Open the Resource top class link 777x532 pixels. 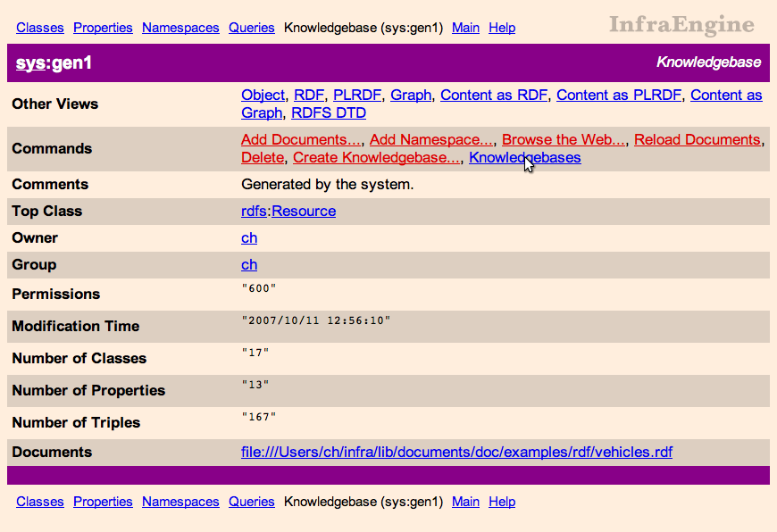[x=304, y=212]
